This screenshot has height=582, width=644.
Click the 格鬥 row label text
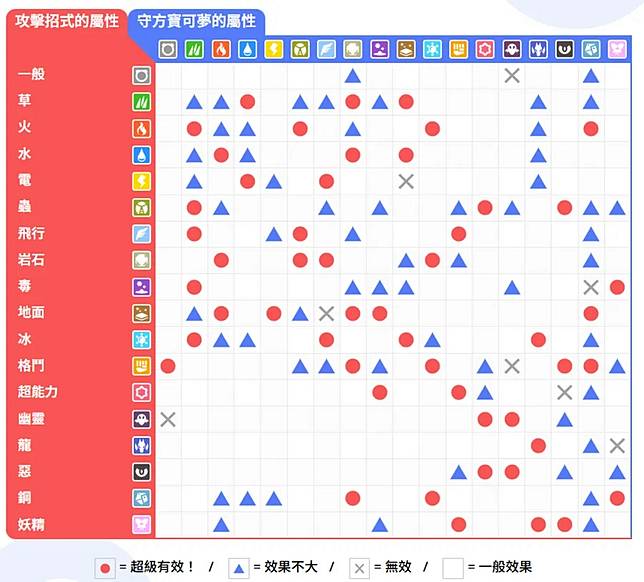tap(31, 365)
